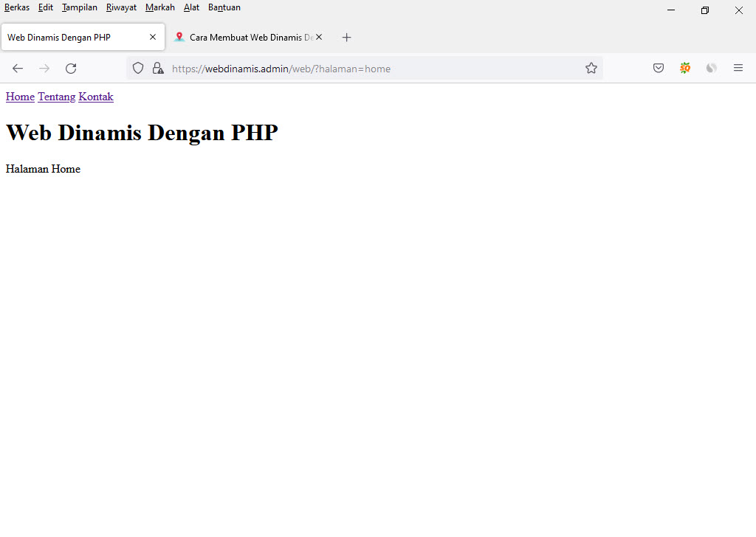Close the Cara Membuat Web Dinamis tab
756x537 pixels.
[318, 36]
